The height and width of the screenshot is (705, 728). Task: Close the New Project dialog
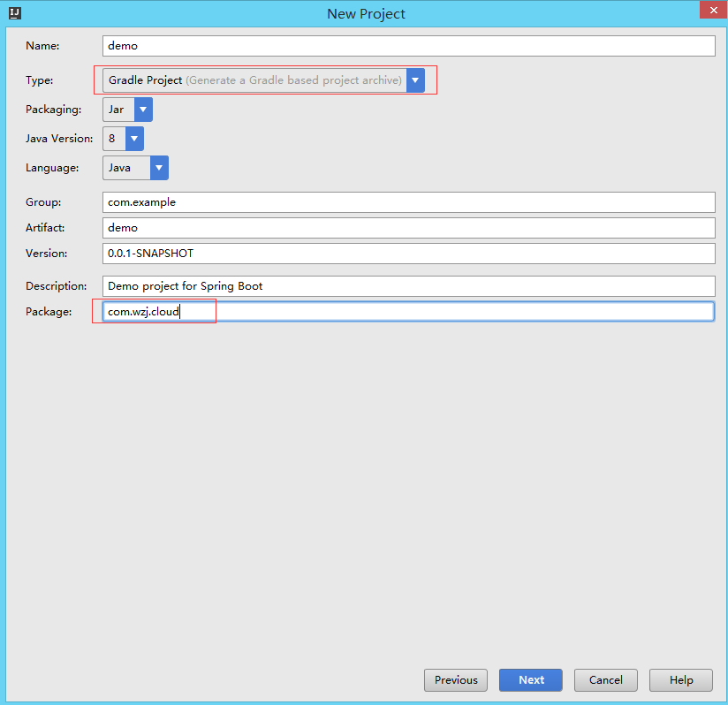[713, 10]
